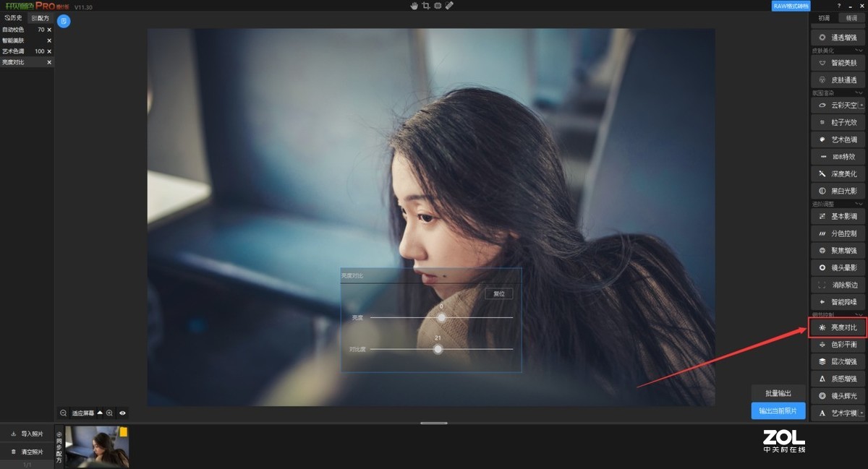Image resolution: width=868 pixels, height=469 pixels.
Task: Select 自动校色 history entry
Action: (27, 30)
